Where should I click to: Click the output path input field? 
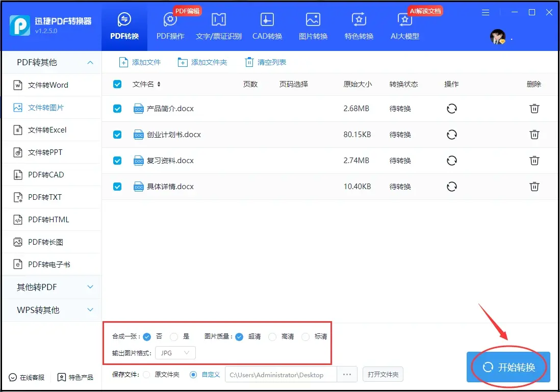[x=281, y=375]
